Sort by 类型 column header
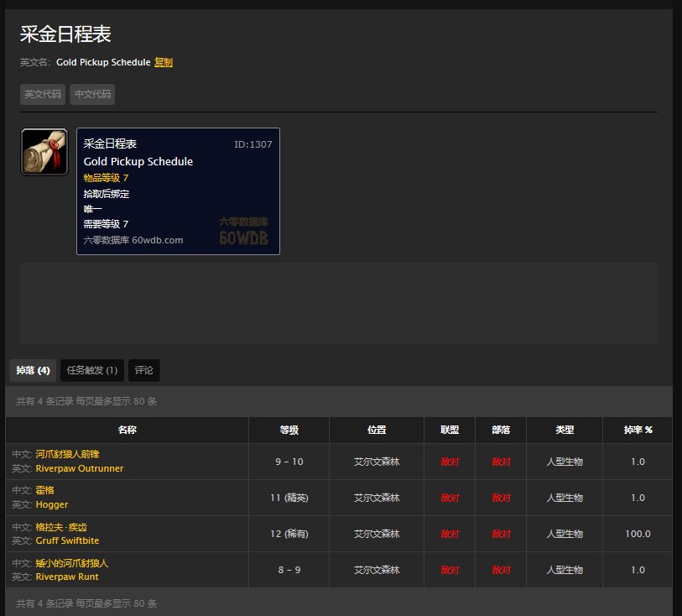The height and width of the screenshot is (616, 682). (x=565, y=430)
